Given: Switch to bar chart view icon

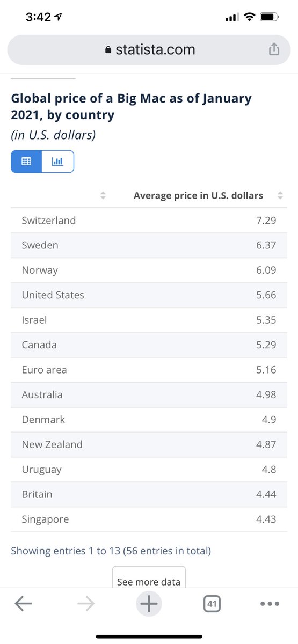Looking at the screenshot, I should [x=57, y=161].
